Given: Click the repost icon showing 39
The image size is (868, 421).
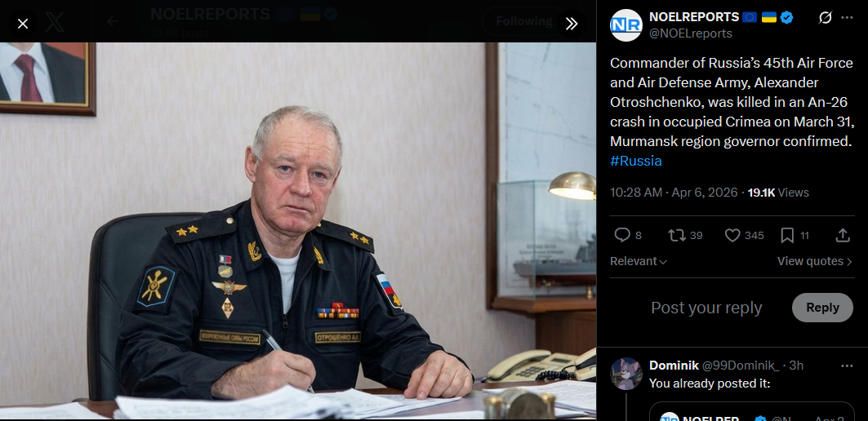Looking at the screenshot, I should click(x=676, y=235).
